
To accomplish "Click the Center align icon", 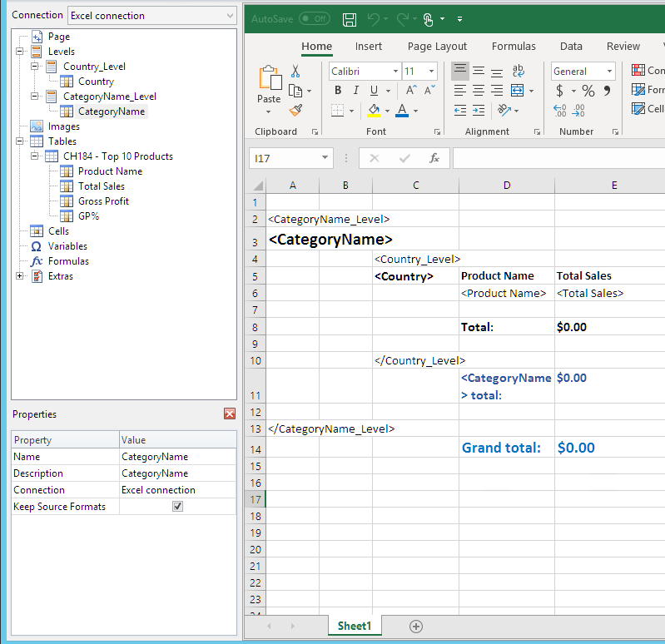I will pos(479,91).
